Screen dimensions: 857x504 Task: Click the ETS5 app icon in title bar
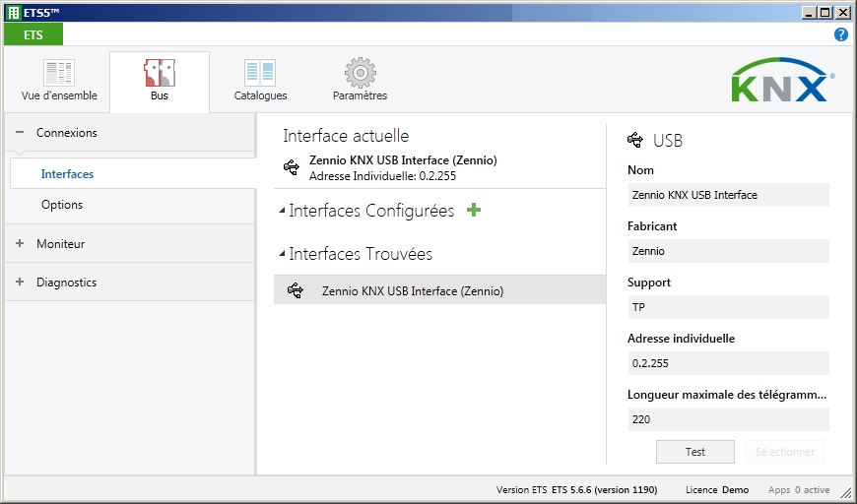click(14, 13)
